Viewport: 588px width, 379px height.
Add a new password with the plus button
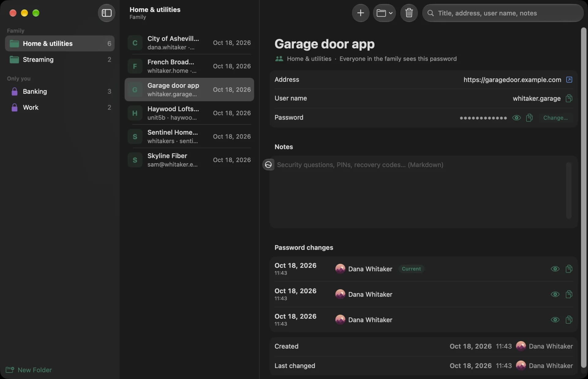point(360,13)
